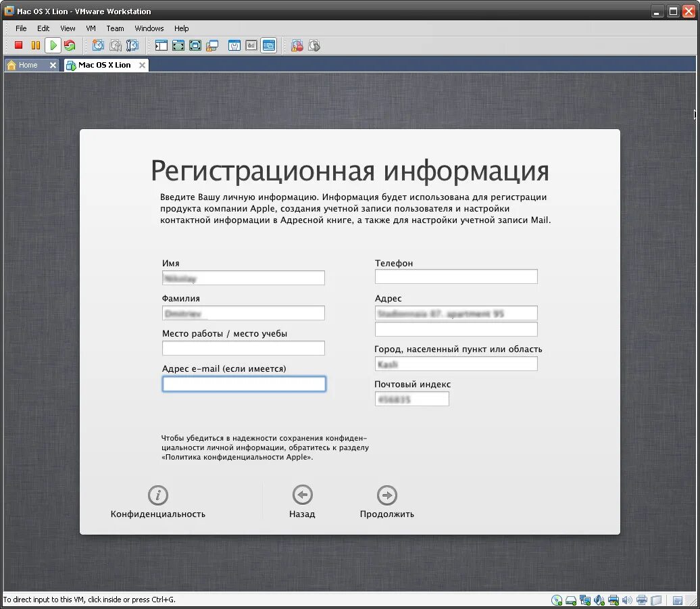The image size is (700, 609).
Task: Click the red Power Off button
Action: click(x=18, y=45)
